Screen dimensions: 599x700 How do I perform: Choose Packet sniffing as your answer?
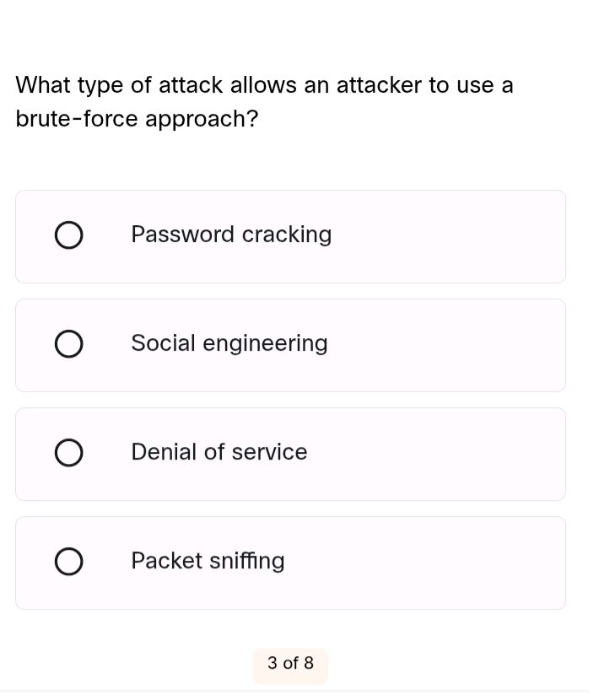(290, 563)
